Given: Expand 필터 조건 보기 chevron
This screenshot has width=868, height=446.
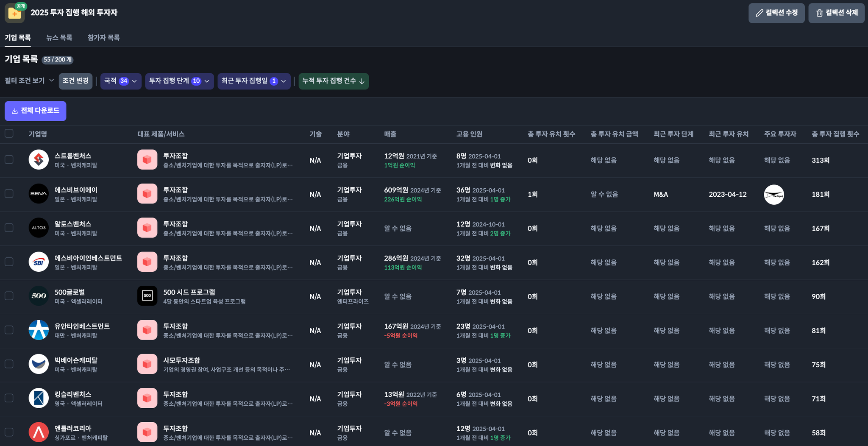Looking at the screenshot, I should tap(51, 80).
